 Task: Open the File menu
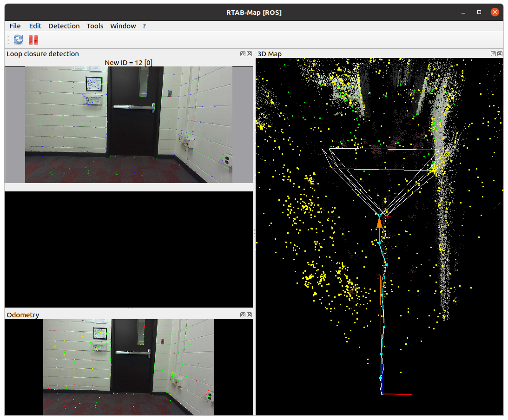15,26
